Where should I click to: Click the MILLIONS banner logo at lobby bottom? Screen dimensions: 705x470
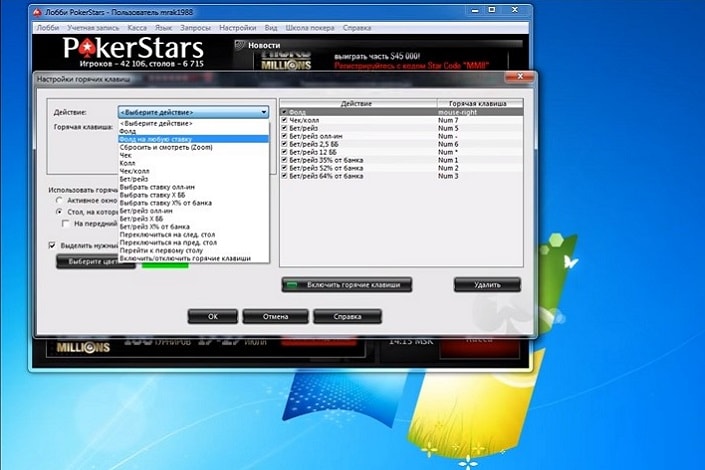pos(83,347)
